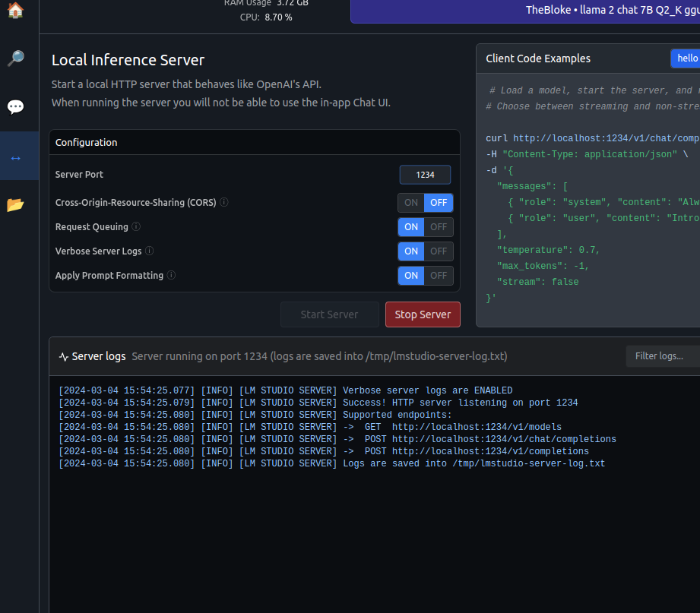This screenshot has width=700, height=613.
Task: Click the Start Server button
Action: click(329, 314)
